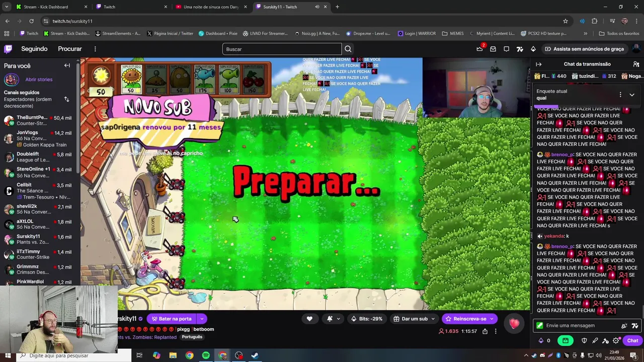Switch to Uma noite de sinuca tab

[212, 7]
